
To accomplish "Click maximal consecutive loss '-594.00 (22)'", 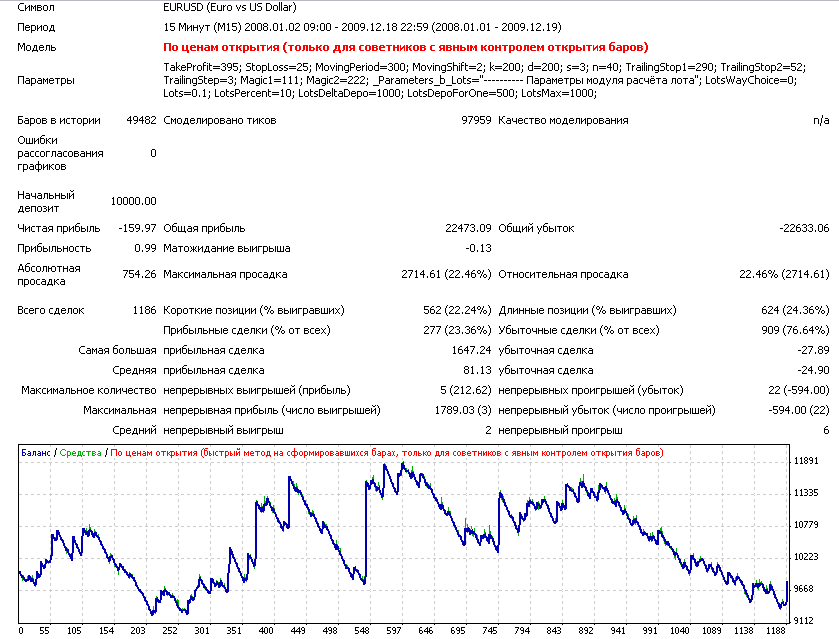I will (799, 410).
